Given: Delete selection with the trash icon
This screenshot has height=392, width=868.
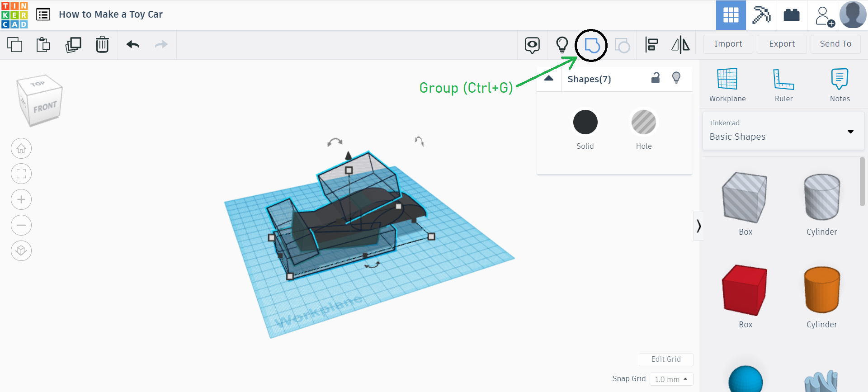Looking at the screenshot, I should [102, 44].
